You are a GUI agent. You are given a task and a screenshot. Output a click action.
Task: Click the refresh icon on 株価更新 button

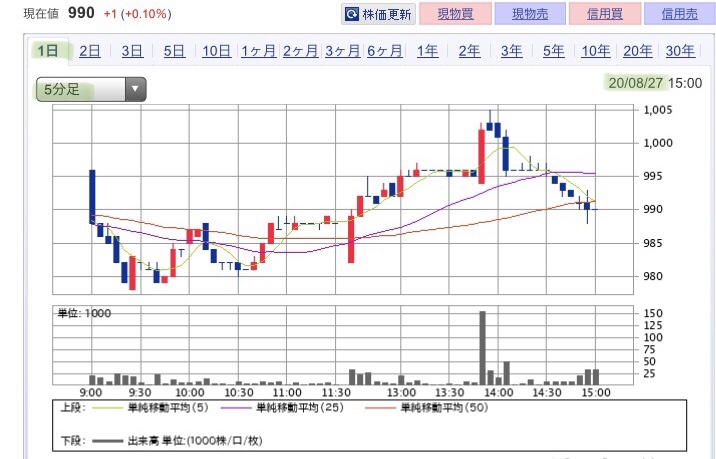pos(351,14)
